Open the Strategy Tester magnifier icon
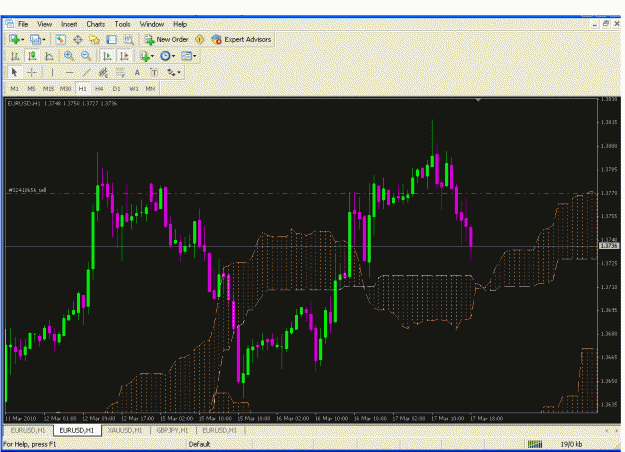 point(128,39)
